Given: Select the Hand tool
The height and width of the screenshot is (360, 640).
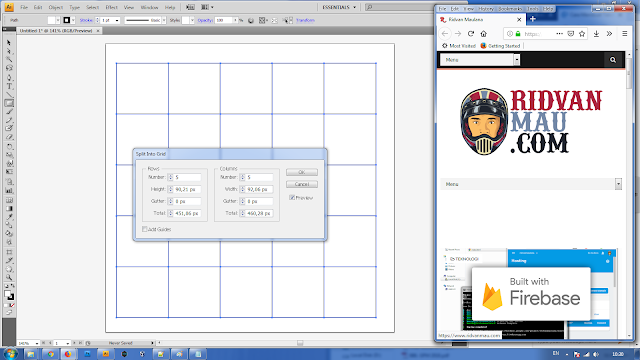Looking at the screenshot, I should 9,269.
